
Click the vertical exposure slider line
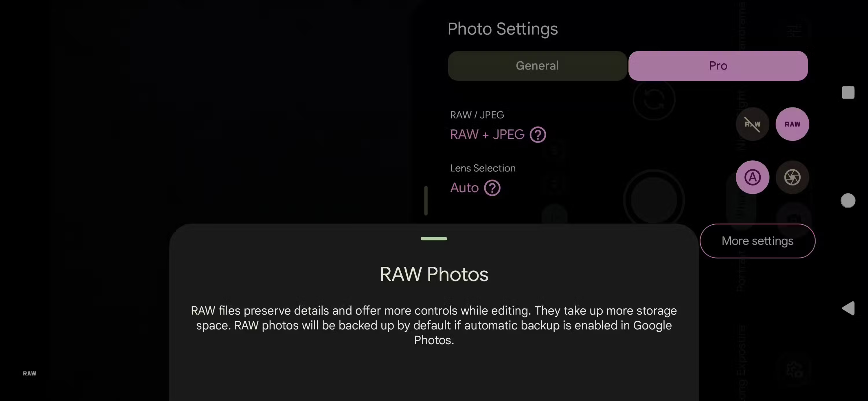[426, 200]
